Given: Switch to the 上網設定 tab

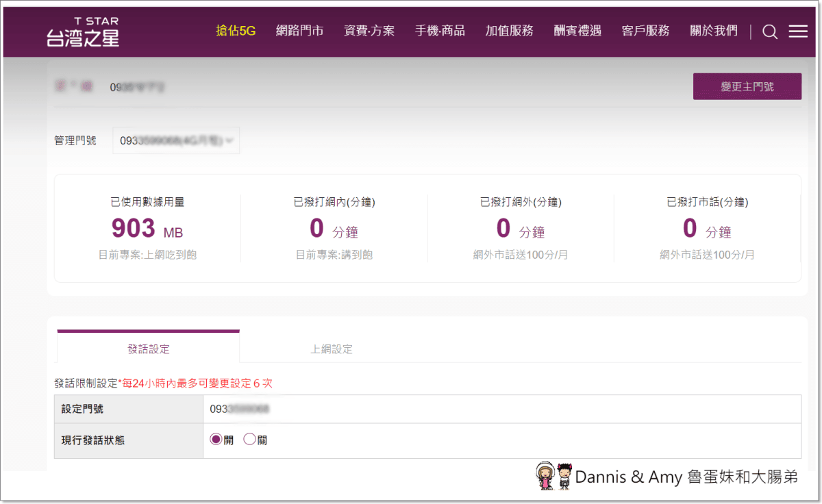Looking at the screenshot, I should [332, 349].
